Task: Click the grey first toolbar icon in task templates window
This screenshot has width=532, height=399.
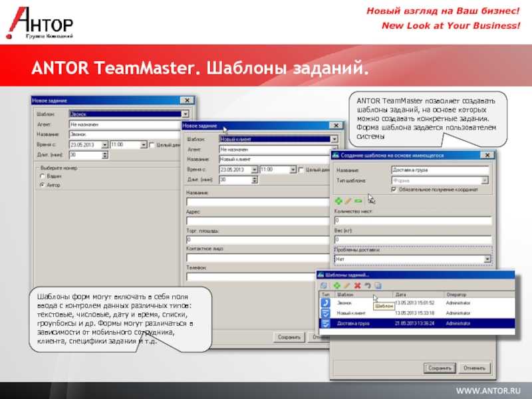Action: pyautogui.click(x=324, y=286)
